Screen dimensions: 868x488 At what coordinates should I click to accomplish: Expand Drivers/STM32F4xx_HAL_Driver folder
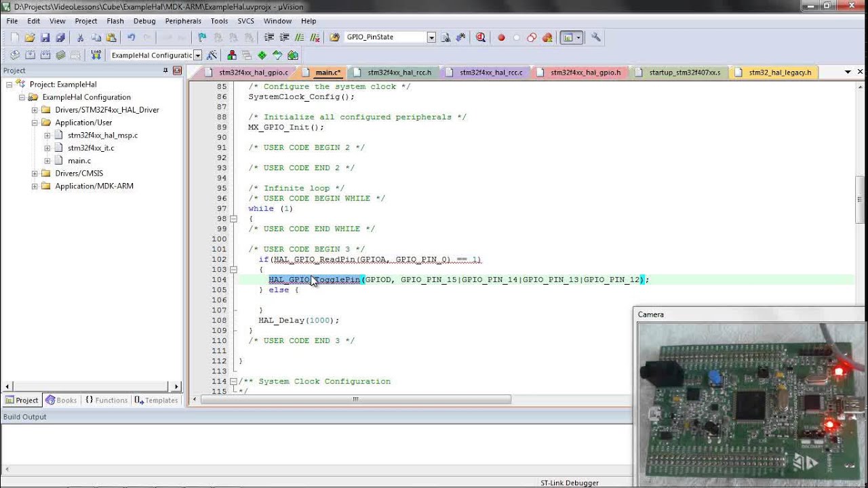35,110
